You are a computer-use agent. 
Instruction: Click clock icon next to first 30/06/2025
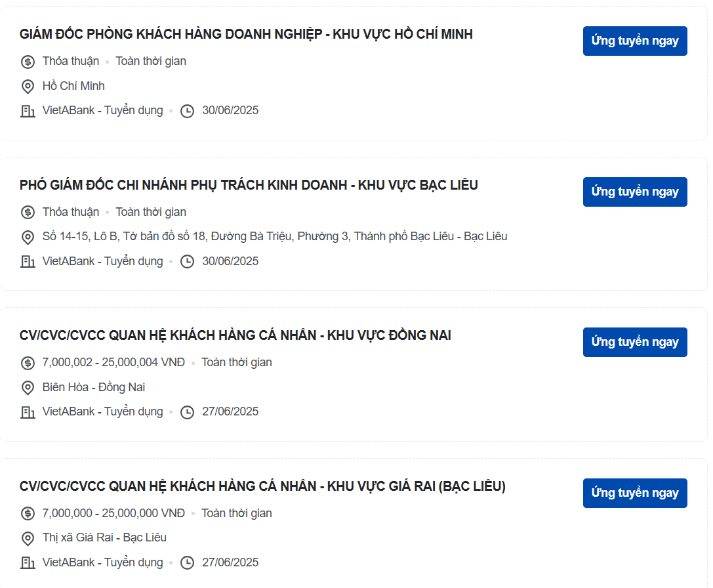point(188,111)
